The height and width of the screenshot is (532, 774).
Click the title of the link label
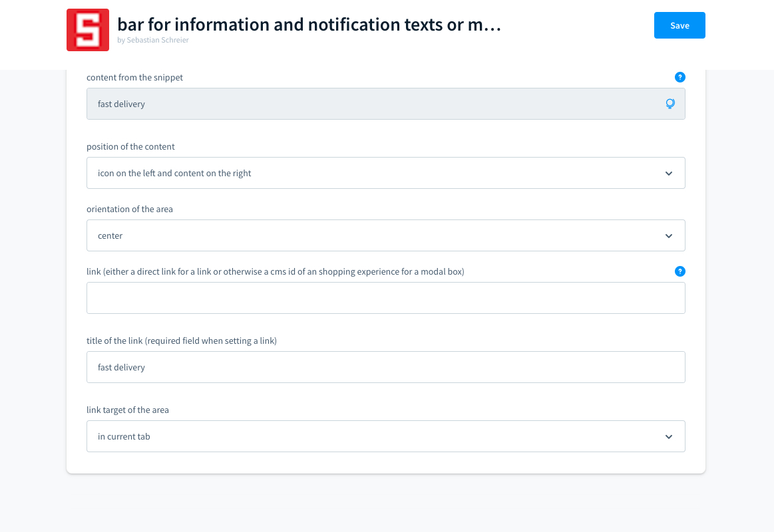point(182,340)
